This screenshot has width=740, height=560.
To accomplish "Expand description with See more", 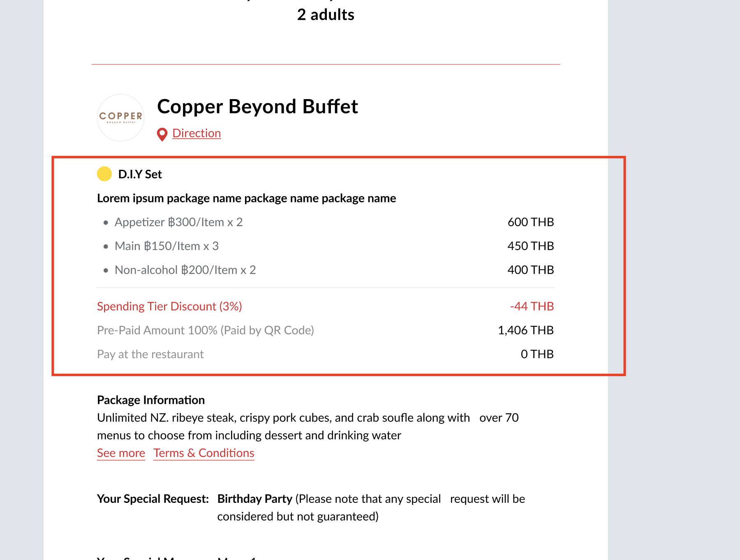I will (121, 453).
